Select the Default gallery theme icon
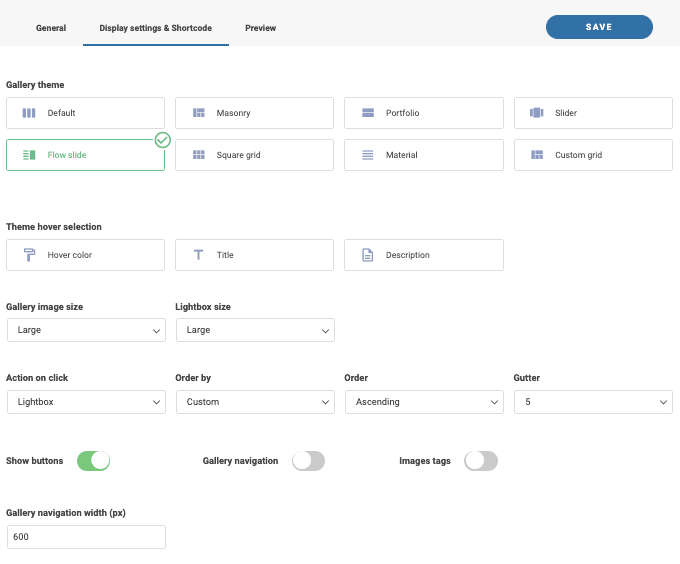The image size is (680, 564). [29, 113]
